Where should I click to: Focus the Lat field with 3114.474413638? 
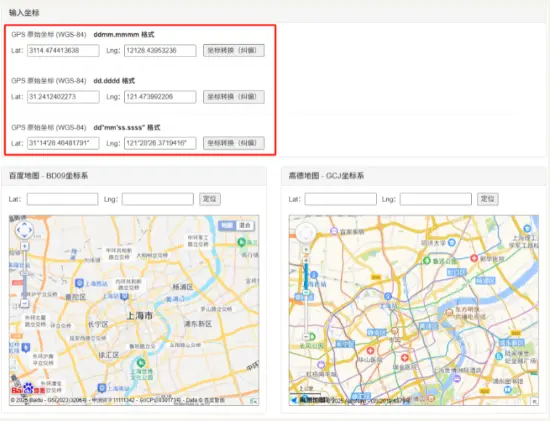pos(63,51)
